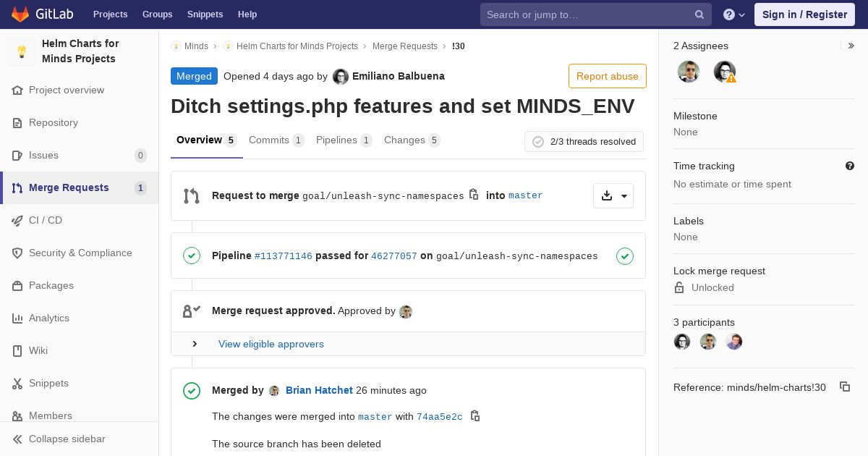The height and width of the screenshot is (456, 868).
Task: Open pipeline #113771146 link
Action: 284,256
